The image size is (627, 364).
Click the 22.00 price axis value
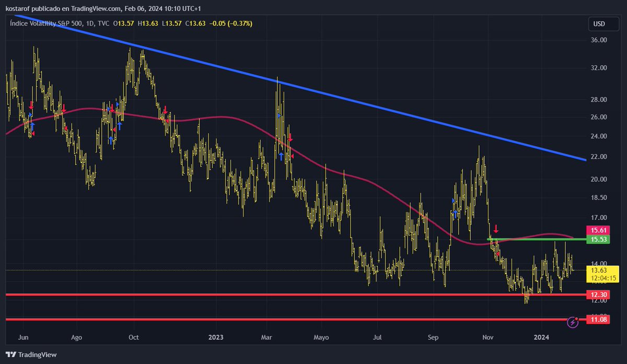(599, 157)
